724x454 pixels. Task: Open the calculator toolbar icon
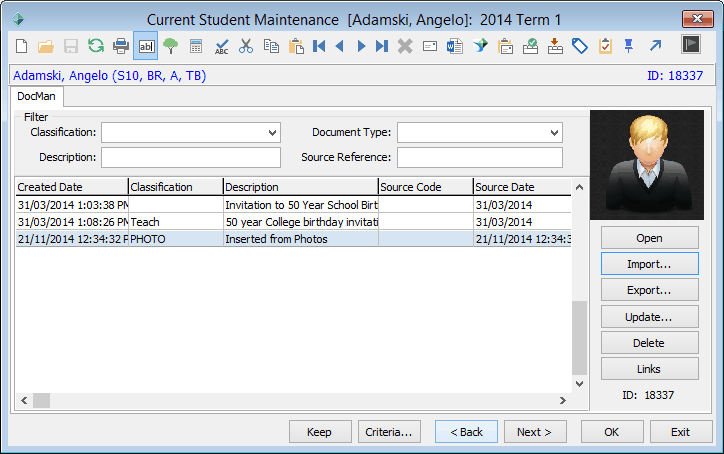click(x=196, y=46)
